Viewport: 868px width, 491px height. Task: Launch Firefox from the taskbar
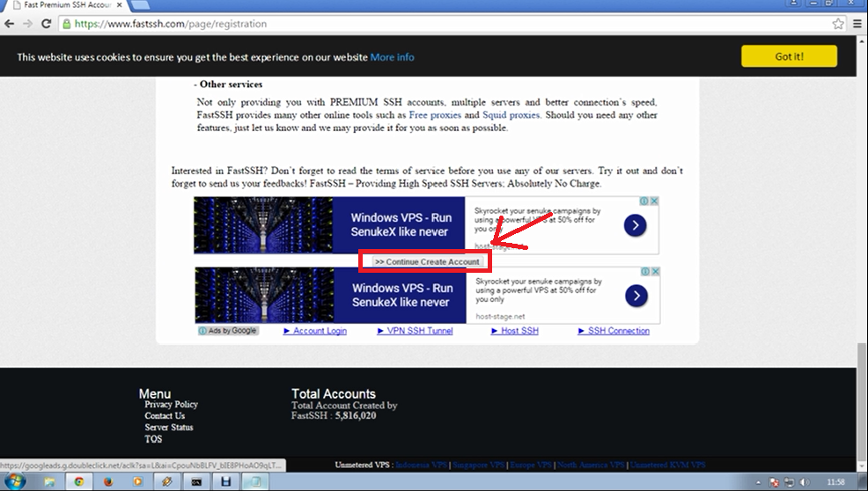coord(108,482)
